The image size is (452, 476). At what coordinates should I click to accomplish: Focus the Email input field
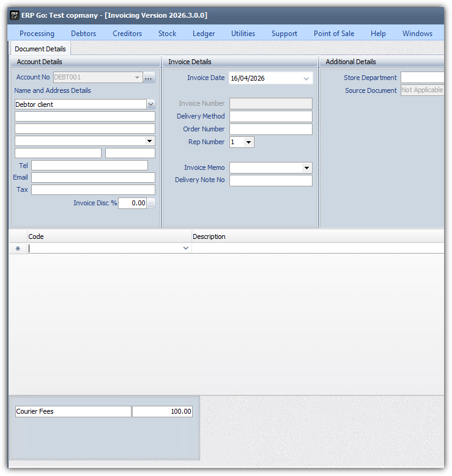click(93, 178)
